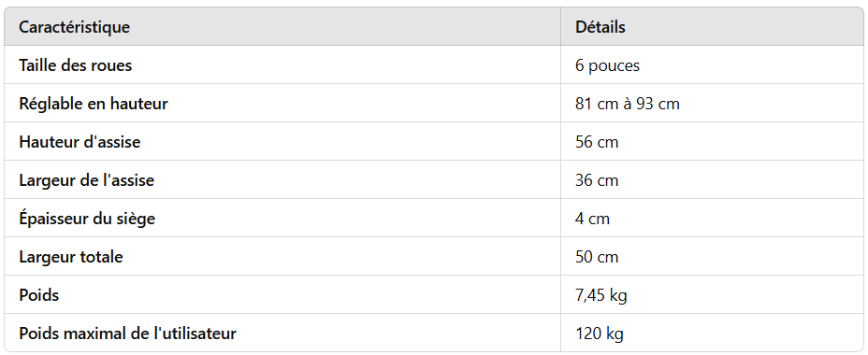The height and width of the screenshot is (355, 868).
Task: Select the 81 cm à 93 cm value
Action: [x=628, y=104]
